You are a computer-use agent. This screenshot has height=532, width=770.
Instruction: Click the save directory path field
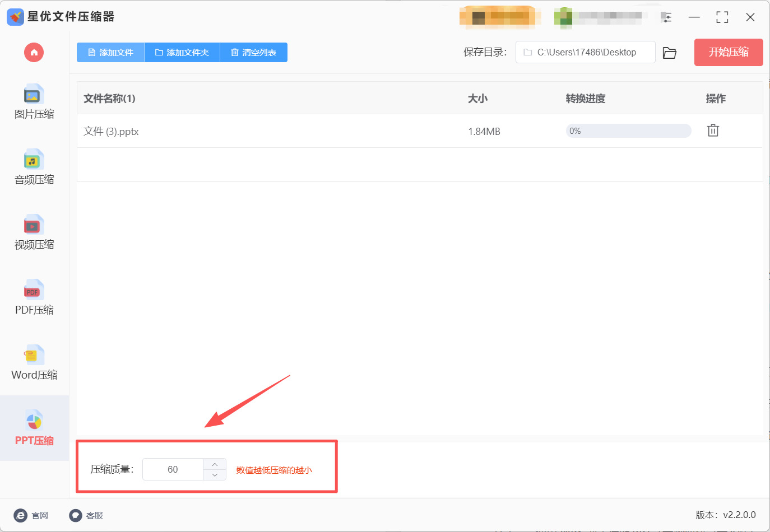tap(586, 52)
